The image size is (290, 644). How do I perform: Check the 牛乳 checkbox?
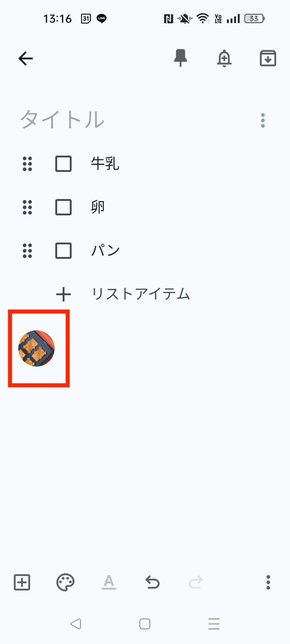pos(63,164)
